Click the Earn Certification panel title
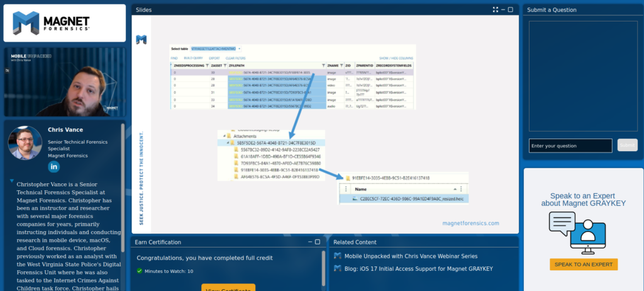 coord(158,242)
